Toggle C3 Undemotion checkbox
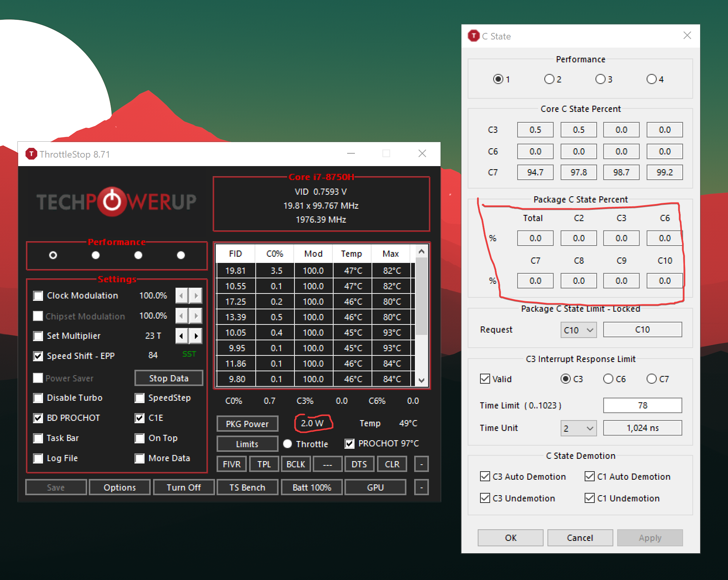Image resolution: width=728 pixels, height=580 pixels. click(485, 498)
